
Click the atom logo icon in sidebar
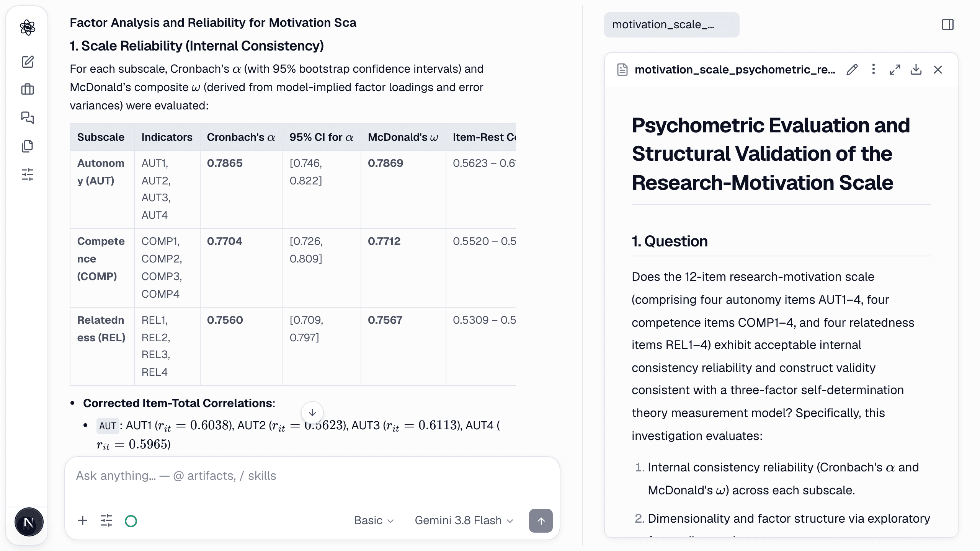28,28
